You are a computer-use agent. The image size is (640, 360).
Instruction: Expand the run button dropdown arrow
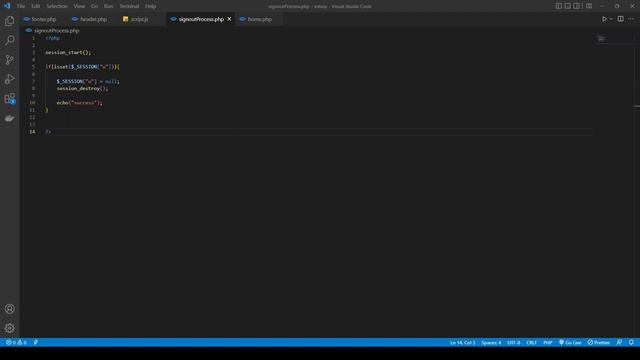[x=611, y=19]
